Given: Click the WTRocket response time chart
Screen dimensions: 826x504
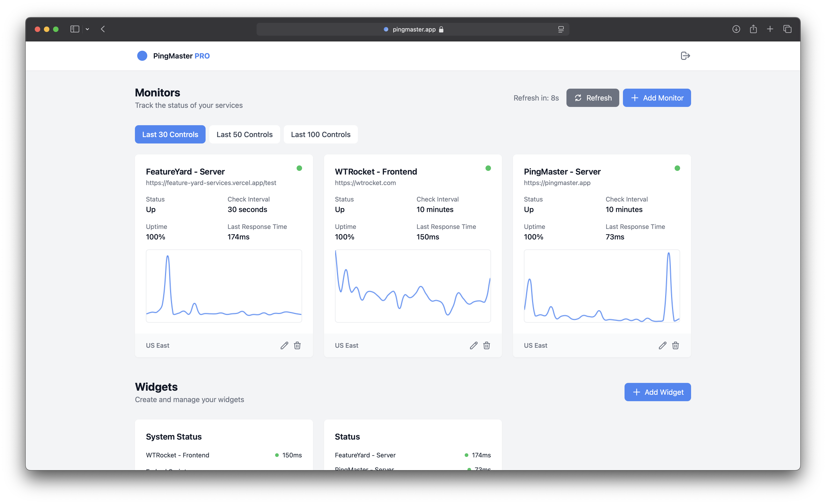Looking at the screenshot, I should 413,286.
